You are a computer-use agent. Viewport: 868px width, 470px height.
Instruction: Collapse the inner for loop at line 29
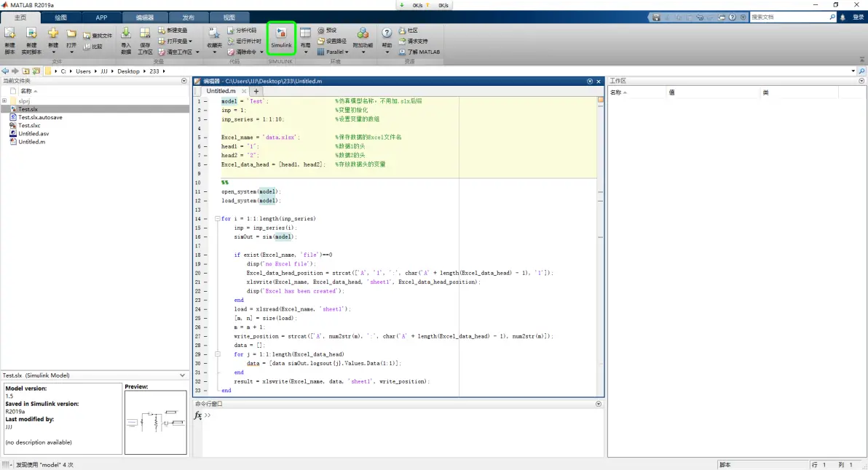[x=217, y=354]
